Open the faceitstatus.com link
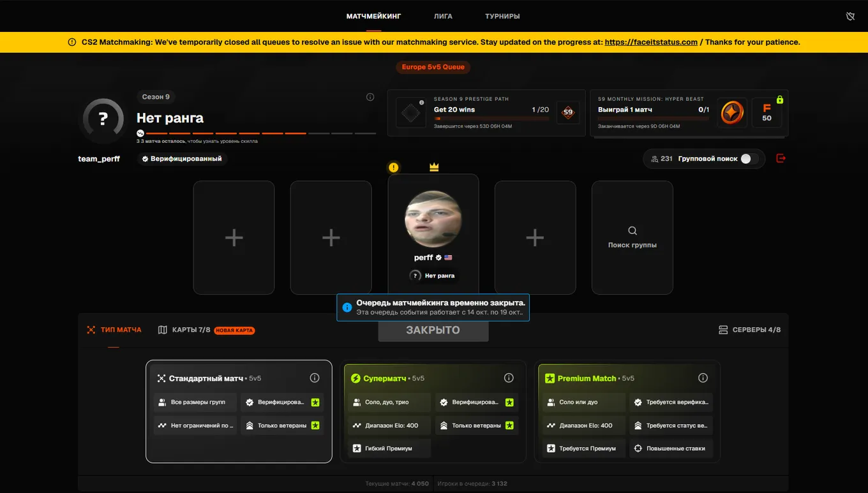 (651, 42)
